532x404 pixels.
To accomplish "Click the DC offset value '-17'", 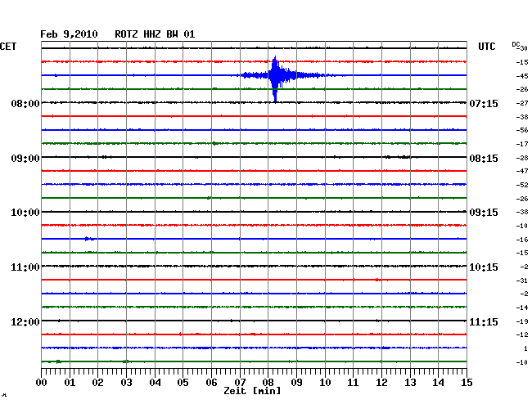I will 522,144.
